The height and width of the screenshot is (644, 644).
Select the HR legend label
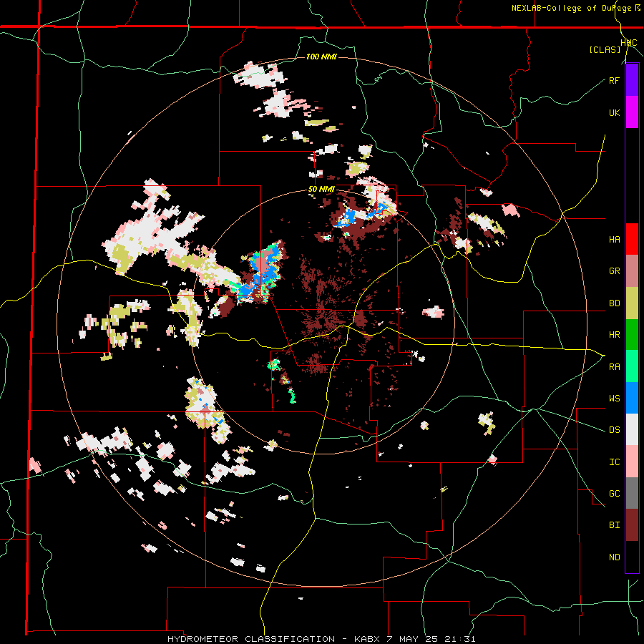(614, 335)
